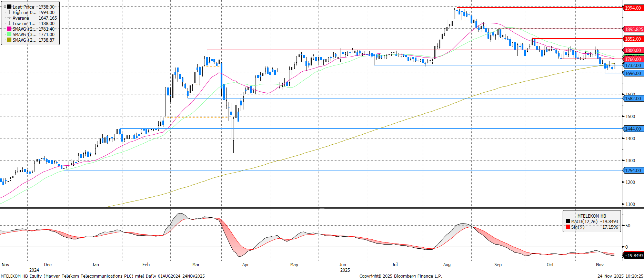The height and width of the screenshot is (279, 644).
Task: Select the 1582.00 blue support tag
Action: (x=633, y=99)
